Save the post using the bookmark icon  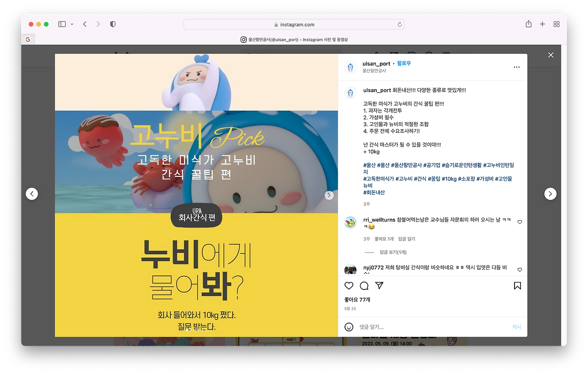tap(517, 285)
